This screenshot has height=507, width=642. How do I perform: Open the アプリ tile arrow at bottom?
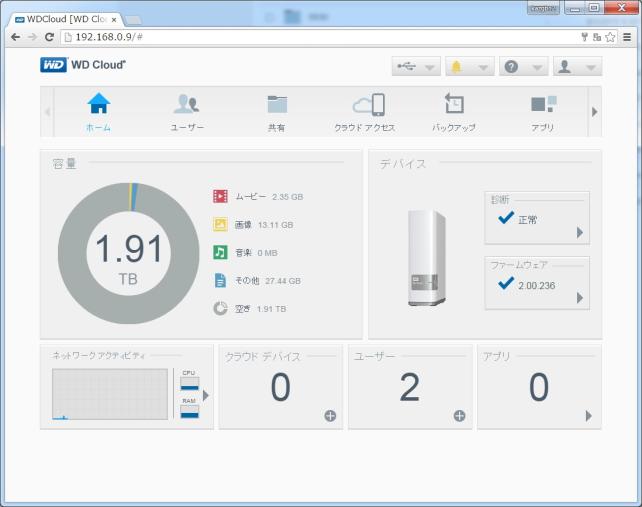[588, 416]
